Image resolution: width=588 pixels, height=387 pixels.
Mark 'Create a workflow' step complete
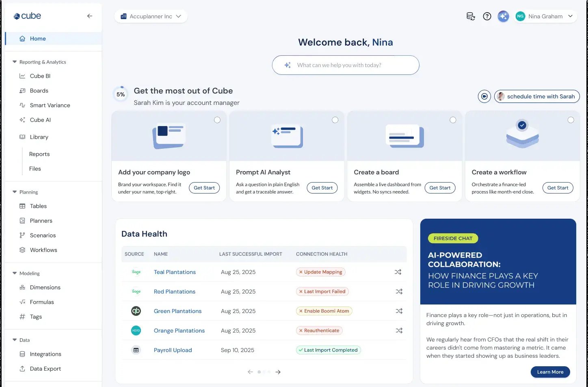pos(571,120)
